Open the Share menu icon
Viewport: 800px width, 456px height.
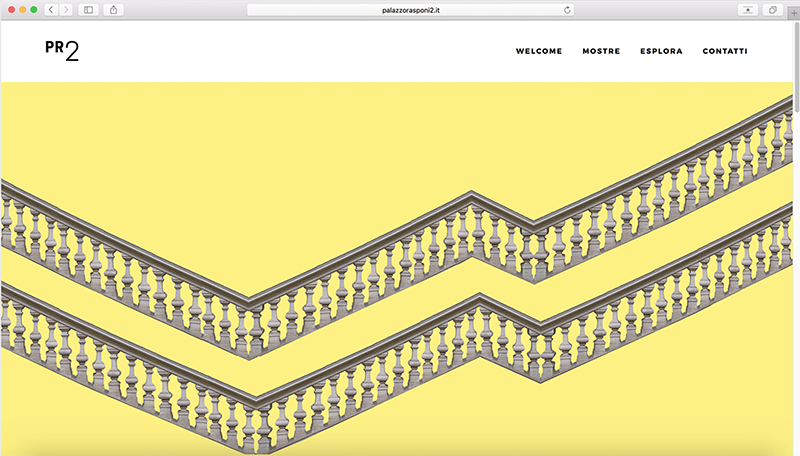pyautogui.click(x=113, y=10)
